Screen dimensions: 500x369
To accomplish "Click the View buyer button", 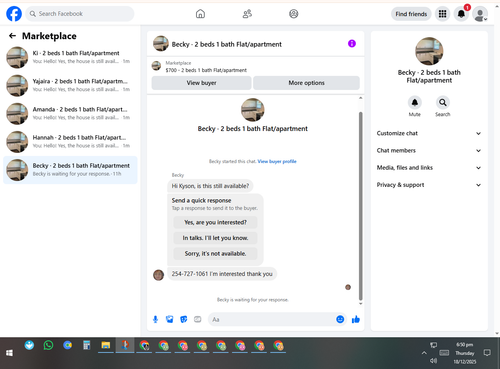I will pos(201,83).
